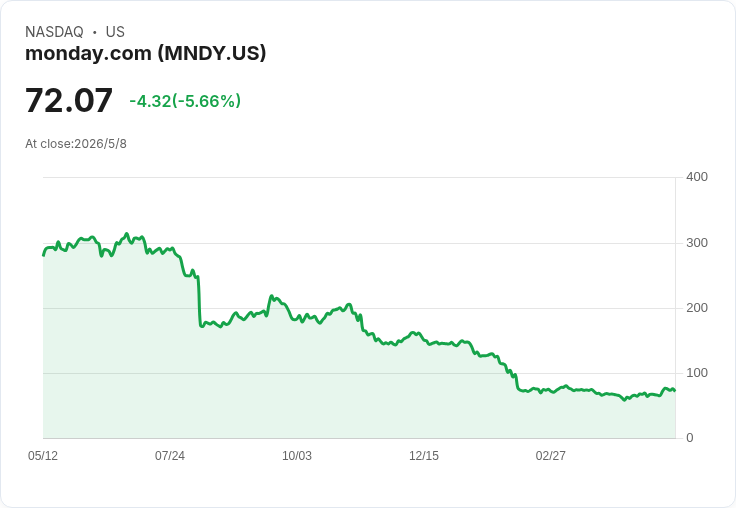Click the 05/12 date on x-axis

click(x=43, y=455)
